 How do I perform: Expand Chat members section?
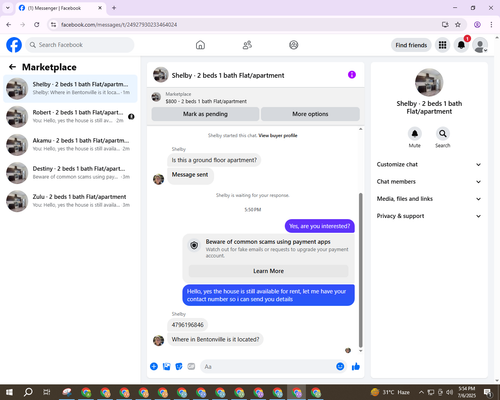[429, 182]
